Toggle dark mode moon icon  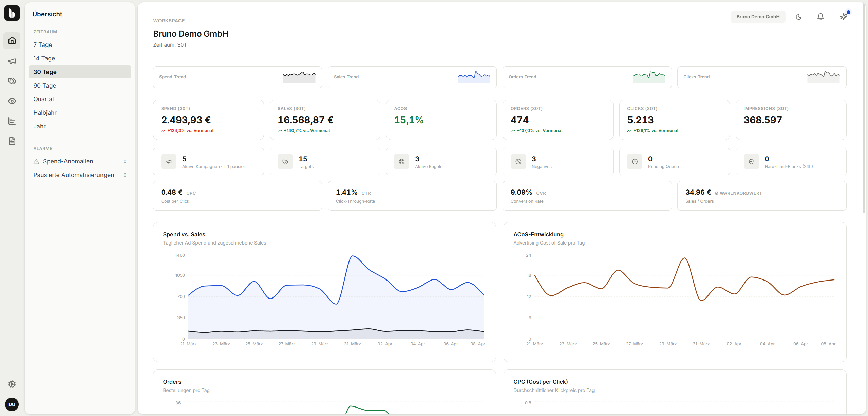[x=798, y=17]
